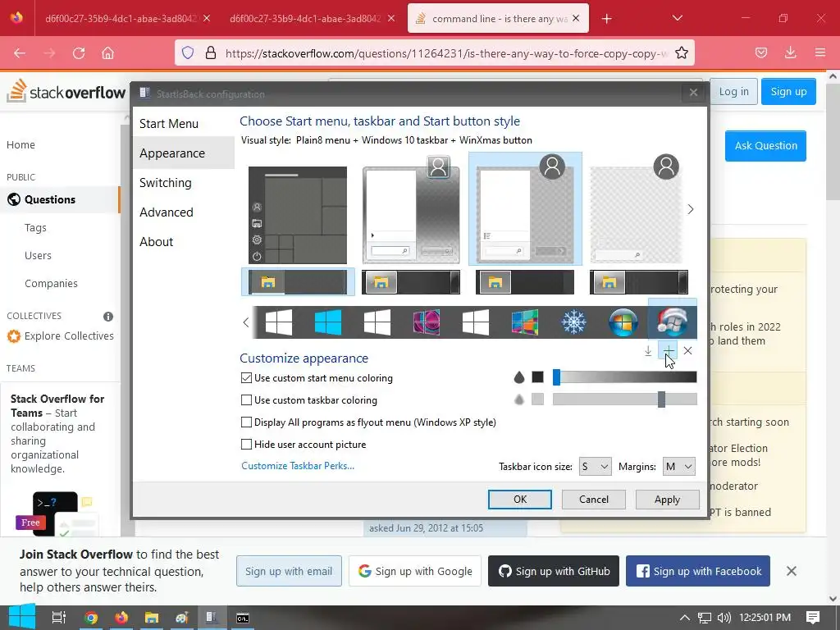Screen dimensions: 840x630
Task: Click the download arrow below the start buttons
Action: click(x=648, y=351)
